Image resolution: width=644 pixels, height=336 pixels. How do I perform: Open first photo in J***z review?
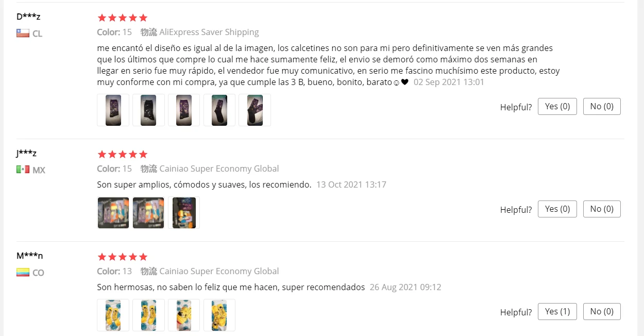pyautogui.click(x=113, y=212)
